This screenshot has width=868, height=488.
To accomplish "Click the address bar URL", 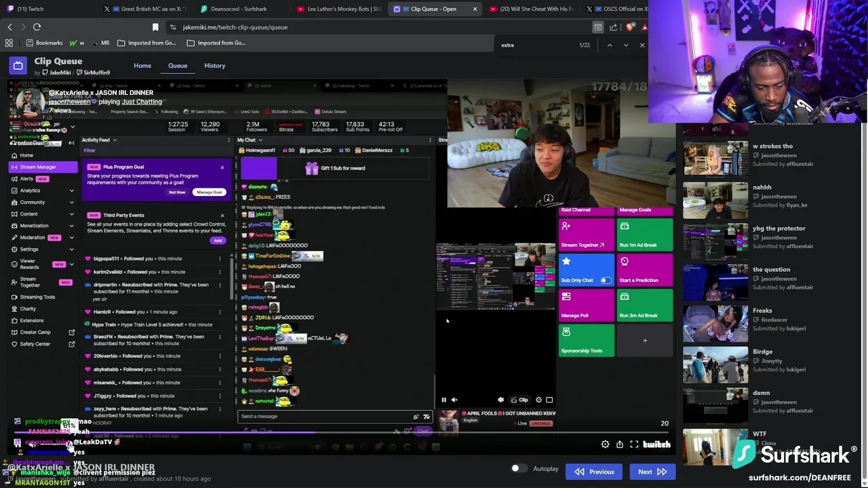I will click(x=235, y=27).
